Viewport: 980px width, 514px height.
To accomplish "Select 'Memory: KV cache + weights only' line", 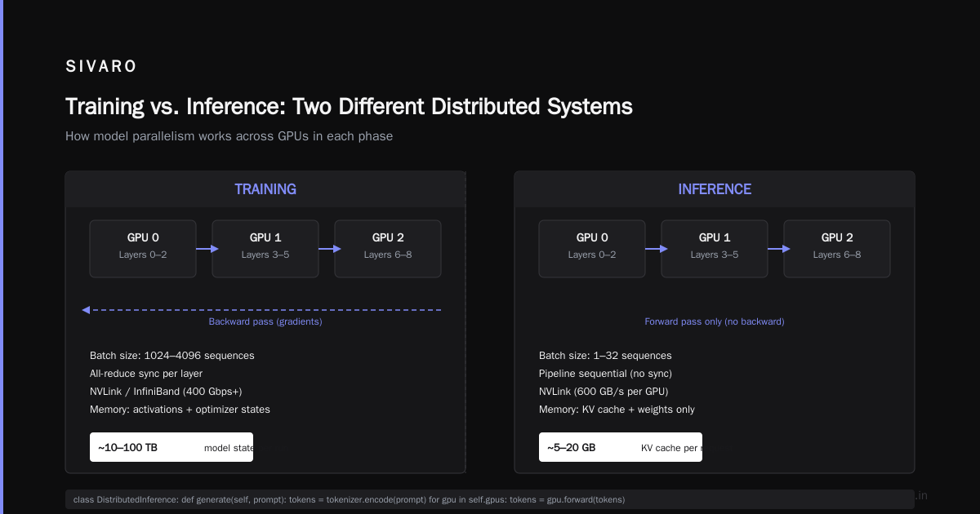I will coord(617,410).
